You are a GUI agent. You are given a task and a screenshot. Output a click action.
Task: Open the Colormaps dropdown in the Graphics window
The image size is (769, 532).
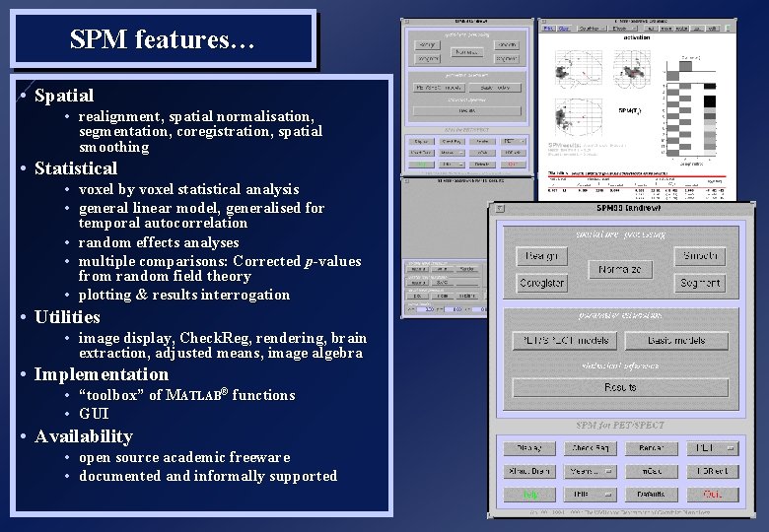592,29
